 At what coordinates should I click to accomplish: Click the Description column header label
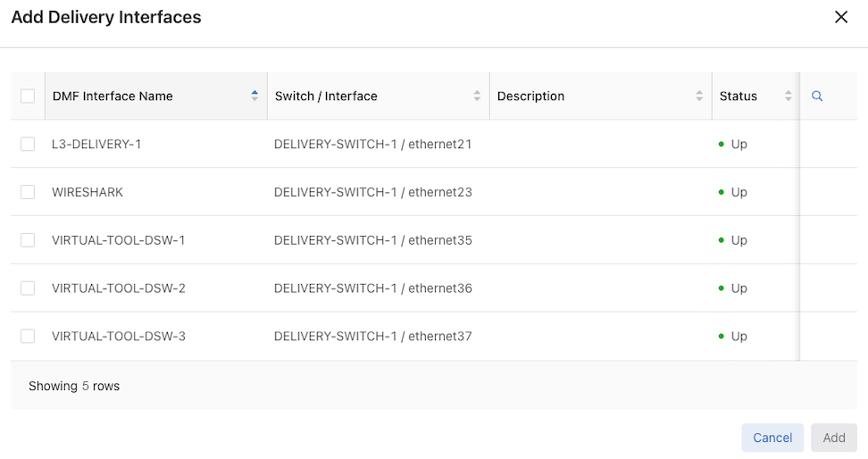530,96
